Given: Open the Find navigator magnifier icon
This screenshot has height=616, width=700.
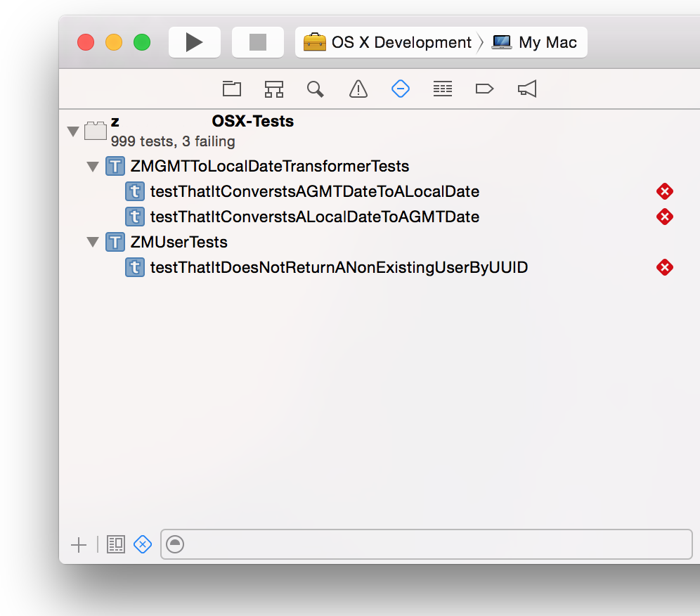Looking at the screenshot, I should click(315, 89).
